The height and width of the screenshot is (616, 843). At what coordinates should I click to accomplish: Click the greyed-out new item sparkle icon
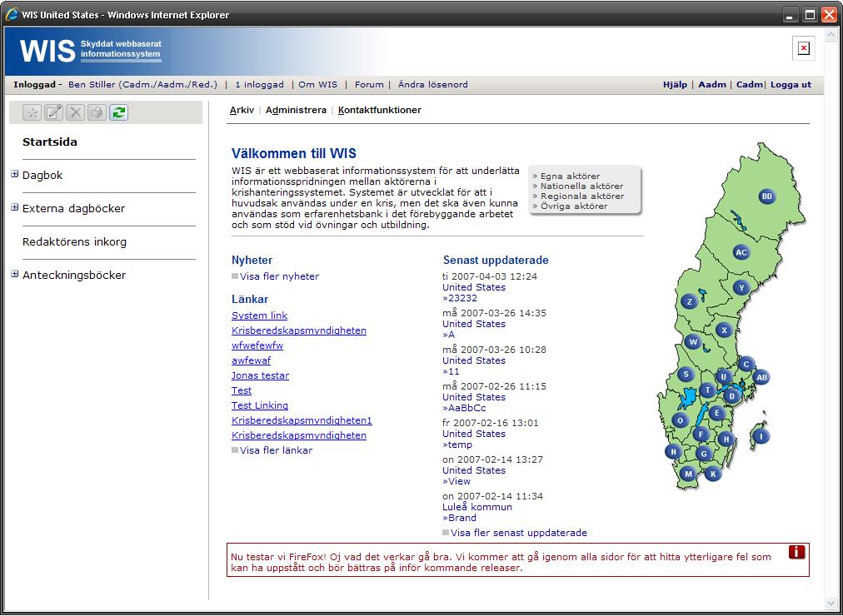pos(32,112)
